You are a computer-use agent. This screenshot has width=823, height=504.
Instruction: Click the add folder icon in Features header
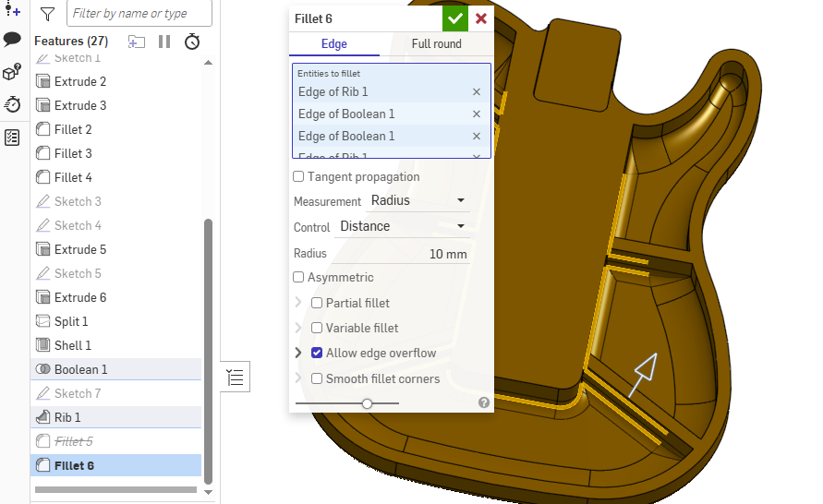point(137,42)
